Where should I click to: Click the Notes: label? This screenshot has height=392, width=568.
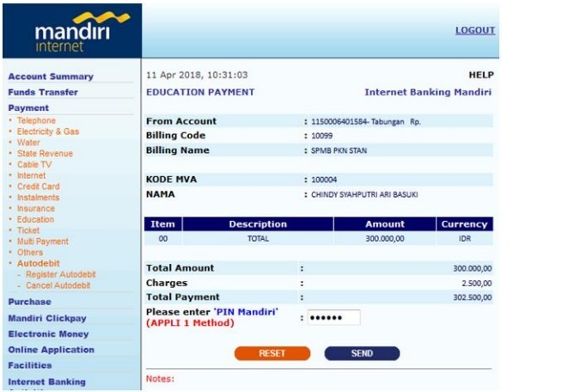pos(160,379)
